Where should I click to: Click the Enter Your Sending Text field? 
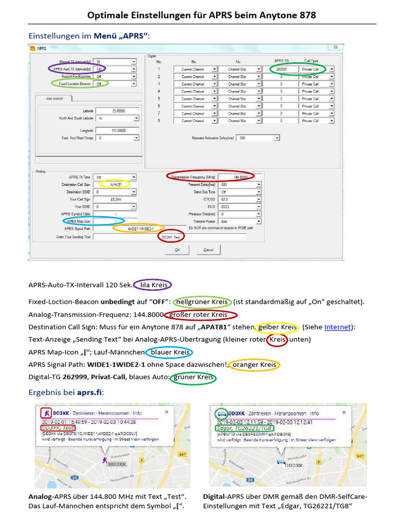coord(170,237)
